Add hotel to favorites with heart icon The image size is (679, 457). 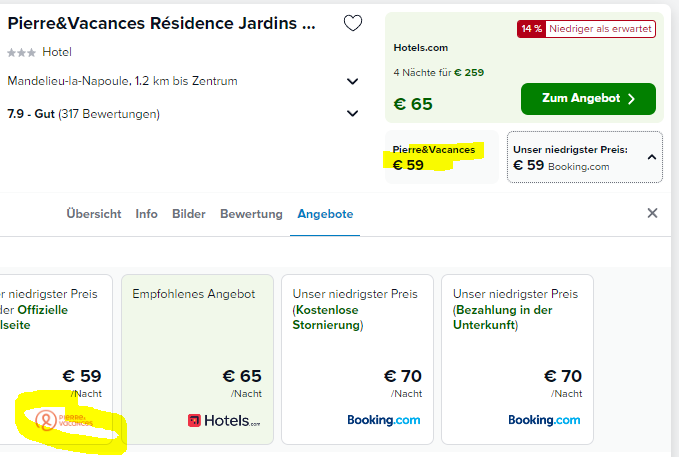coord(352,23)
